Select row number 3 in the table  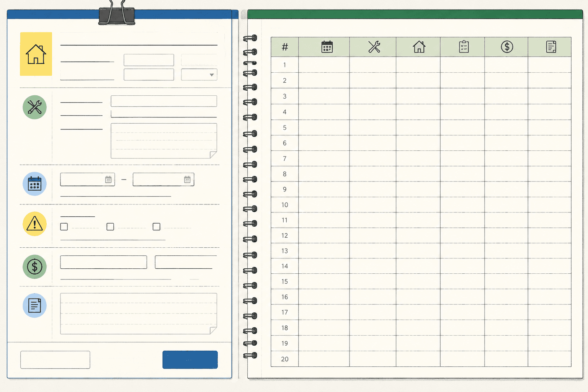click(x=421, y=96)
